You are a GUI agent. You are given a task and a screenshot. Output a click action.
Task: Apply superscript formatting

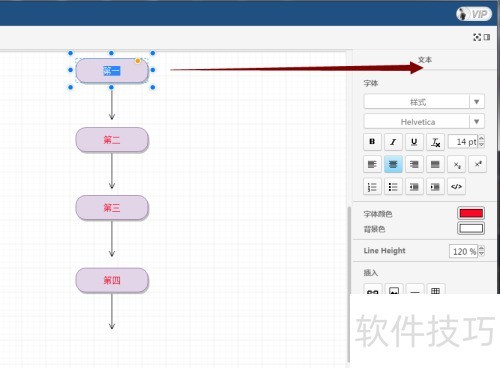[x=478, y=164]
